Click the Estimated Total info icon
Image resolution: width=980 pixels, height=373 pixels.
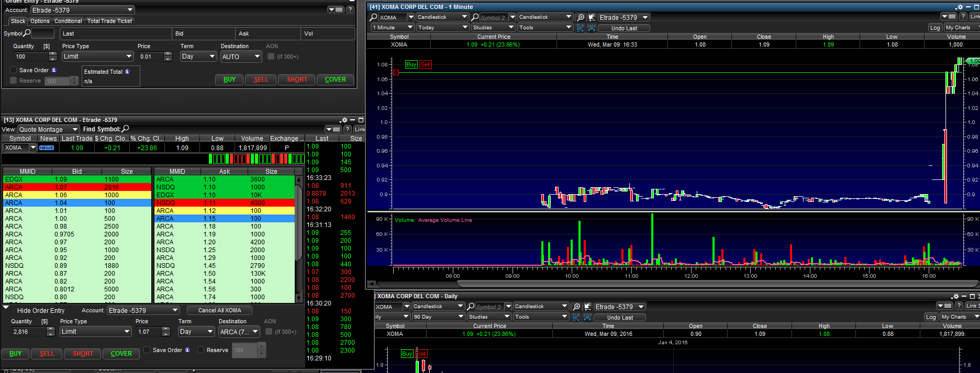[127, 72]
